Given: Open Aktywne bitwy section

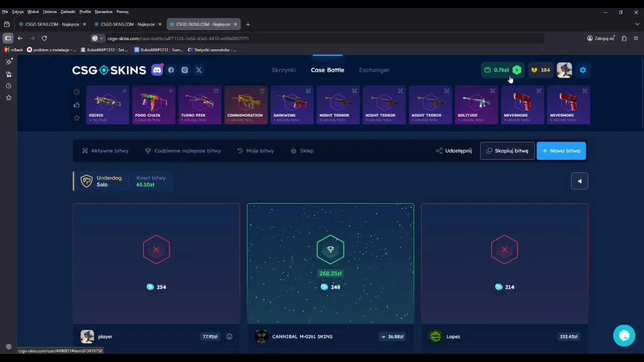Looking at the screenshot, I should click(x=105, y=151).
